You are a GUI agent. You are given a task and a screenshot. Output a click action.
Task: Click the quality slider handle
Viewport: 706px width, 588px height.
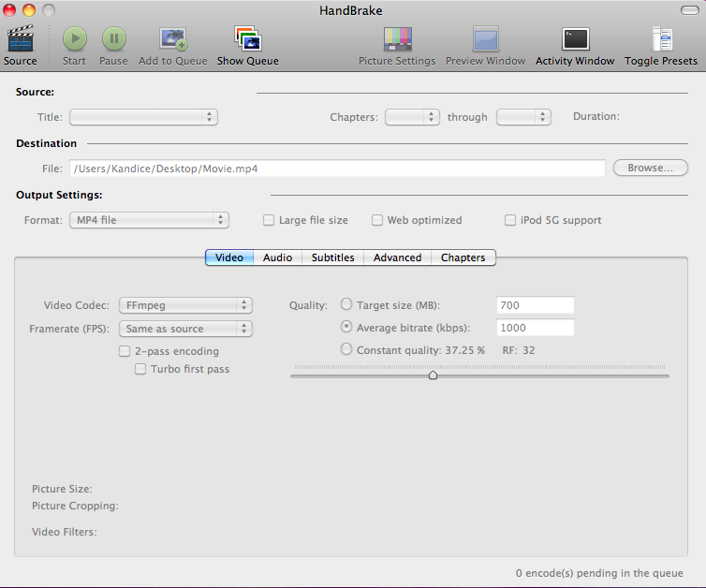(433, 375)
